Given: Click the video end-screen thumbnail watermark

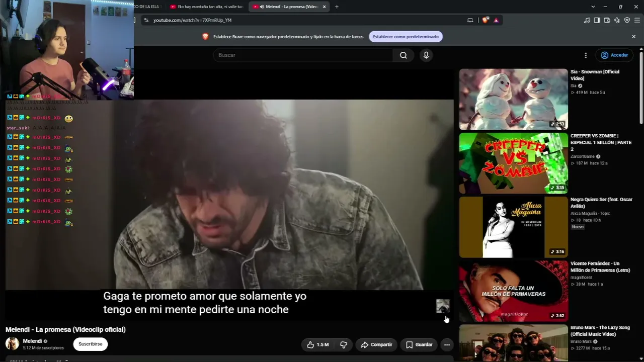Looking at the screenshot, I should [x=443, y=306].
